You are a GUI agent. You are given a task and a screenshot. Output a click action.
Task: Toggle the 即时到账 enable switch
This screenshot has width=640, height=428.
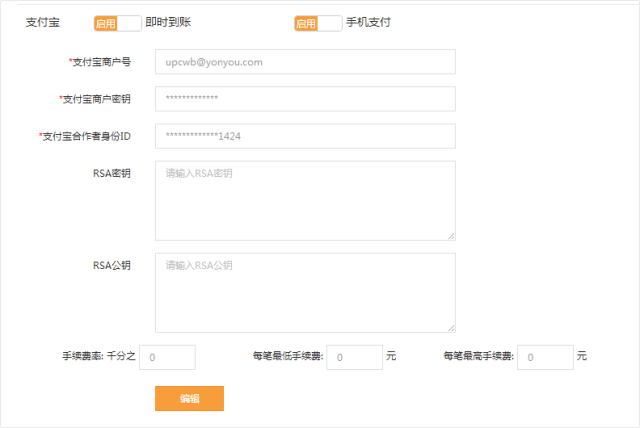click(x=118, y=23)
